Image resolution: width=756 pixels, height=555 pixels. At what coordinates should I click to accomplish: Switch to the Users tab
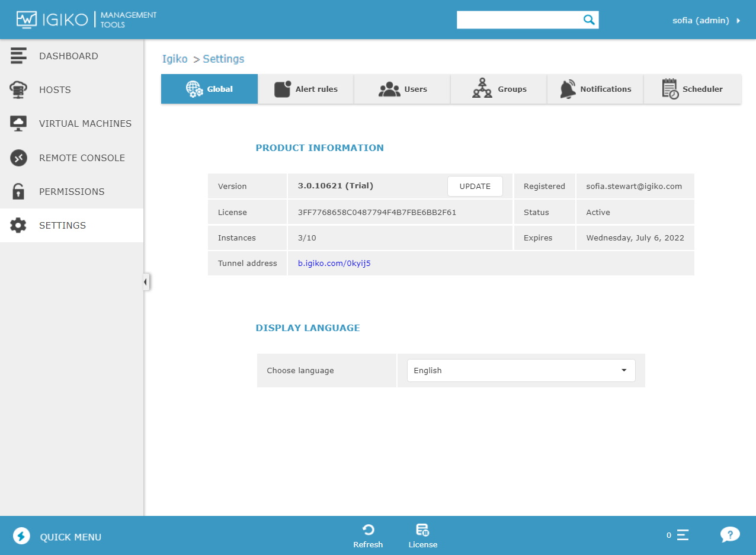click(x=402, y=89)
